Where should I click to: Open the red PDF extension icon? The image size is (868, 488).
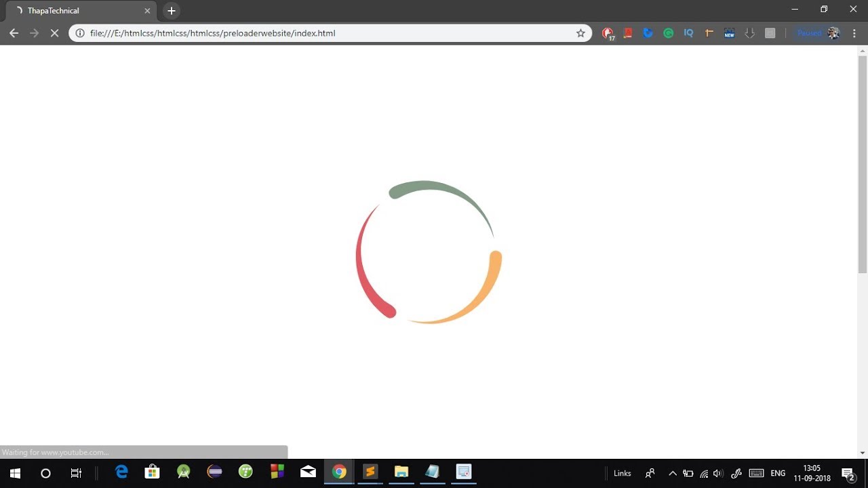coord(628,33)
